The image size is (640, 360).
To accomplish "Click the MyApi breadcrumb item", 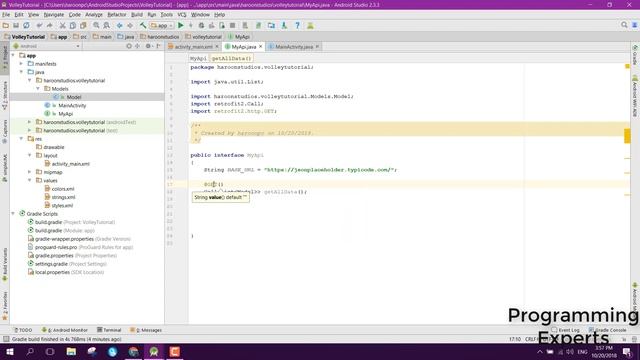I will point(238,37).
